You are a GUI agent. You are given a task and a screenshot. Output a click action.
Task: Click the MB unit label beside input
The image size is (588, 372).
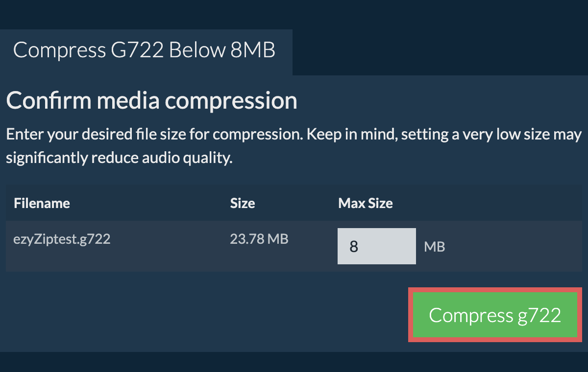434,247
